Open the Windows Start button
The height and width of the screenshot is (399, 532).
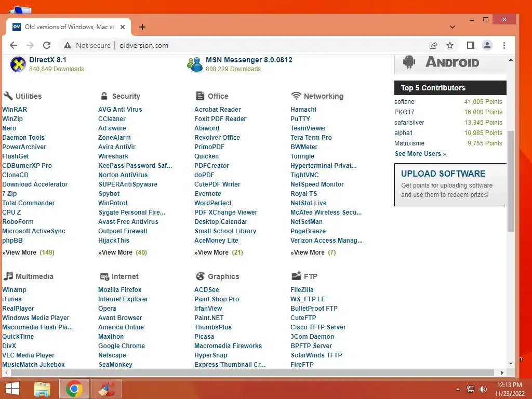[12, 389]
